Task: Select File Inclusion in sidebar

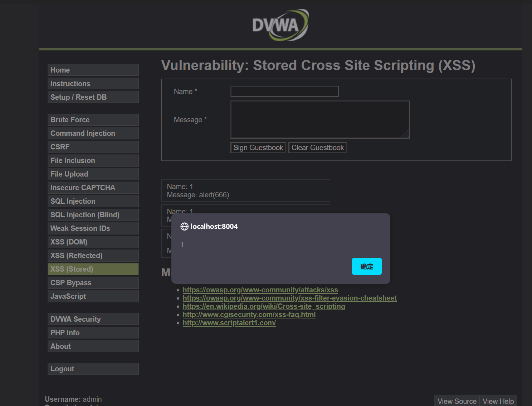Action: (93, 160)
